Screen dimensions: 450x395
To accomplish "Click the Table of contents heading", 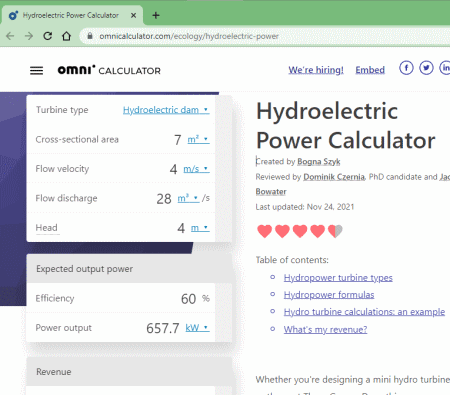I will click(x=292, y=260).
